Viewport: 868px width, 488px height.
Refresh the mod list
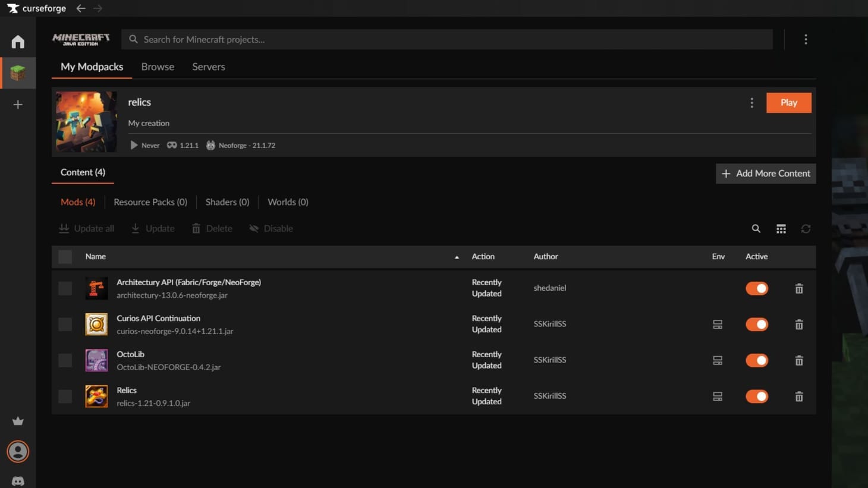click(x=806, y=228)
